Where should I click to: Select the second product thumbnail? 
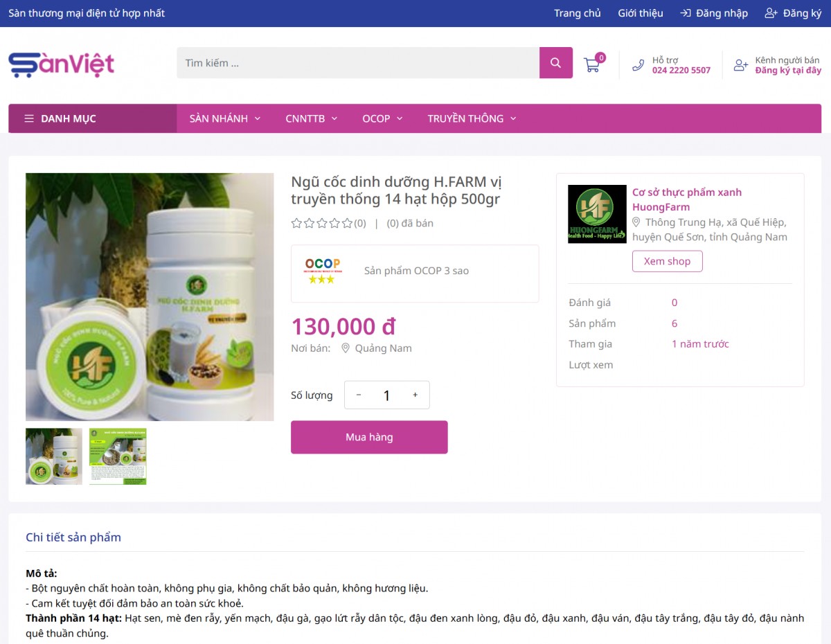118,456
